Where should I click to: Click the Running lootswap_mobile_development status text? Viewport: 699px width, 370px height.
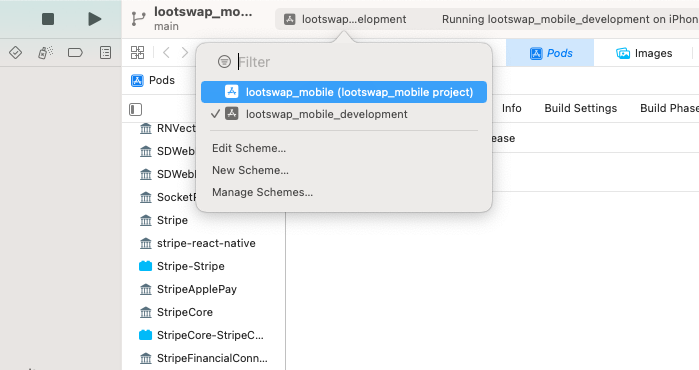pos(570,19)
